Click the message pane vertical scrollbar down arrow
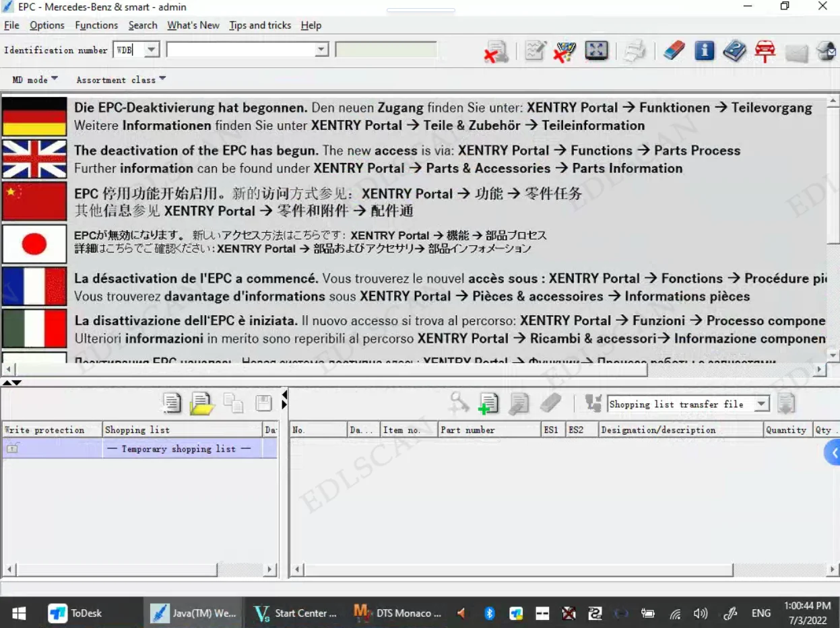Image resolution: width=840 pixels, height=628 pixels. (833, 355)
